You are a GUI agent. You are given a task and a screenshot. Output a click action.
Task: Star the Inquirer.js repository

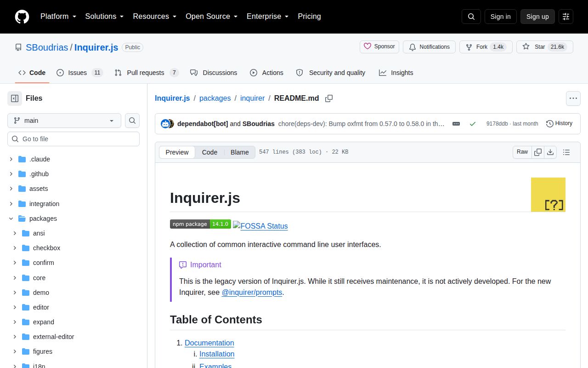(545, 47)
